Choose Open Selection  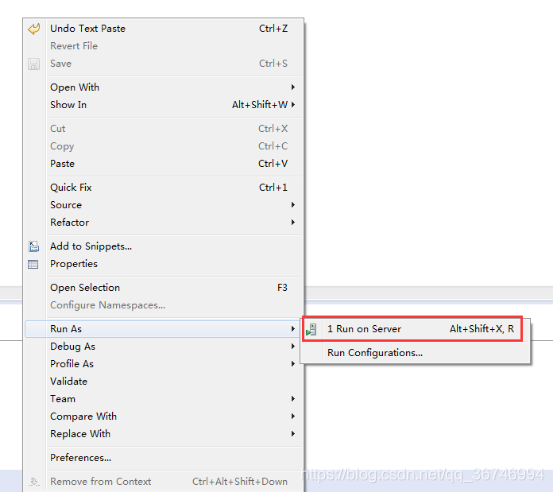(163, 288)
